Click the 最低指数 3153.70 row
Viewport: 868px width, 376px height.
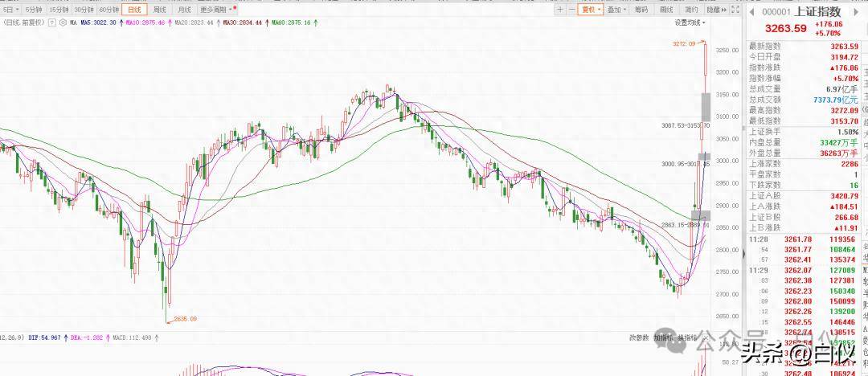coord(804,121)
